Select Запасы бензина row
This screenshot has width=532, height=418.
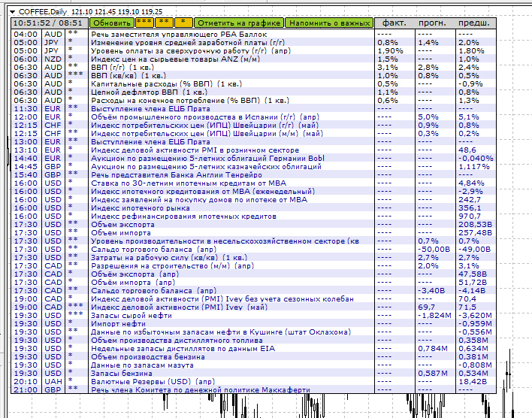253,373
